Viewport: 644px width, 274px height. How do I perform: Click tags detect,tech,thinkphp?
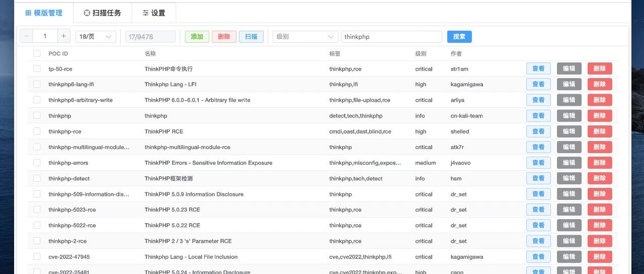pos(356,115)
